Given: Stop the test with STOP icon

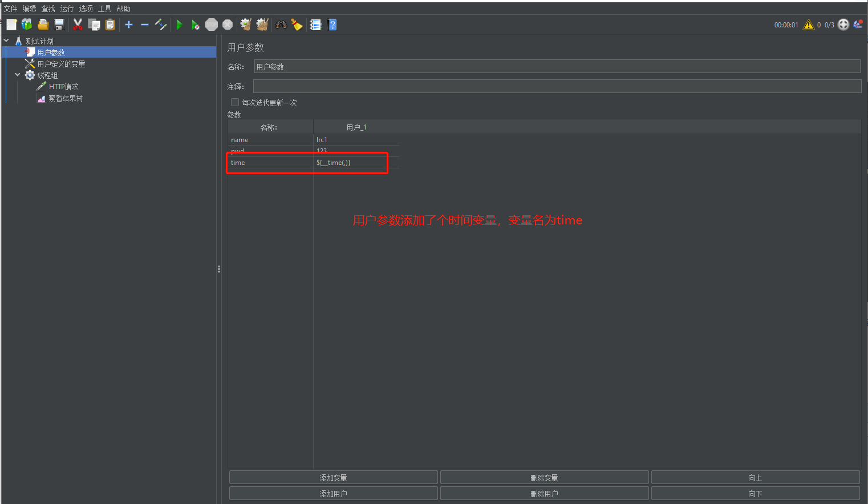Looking at the screenshot, I should [x=212, y=25].
